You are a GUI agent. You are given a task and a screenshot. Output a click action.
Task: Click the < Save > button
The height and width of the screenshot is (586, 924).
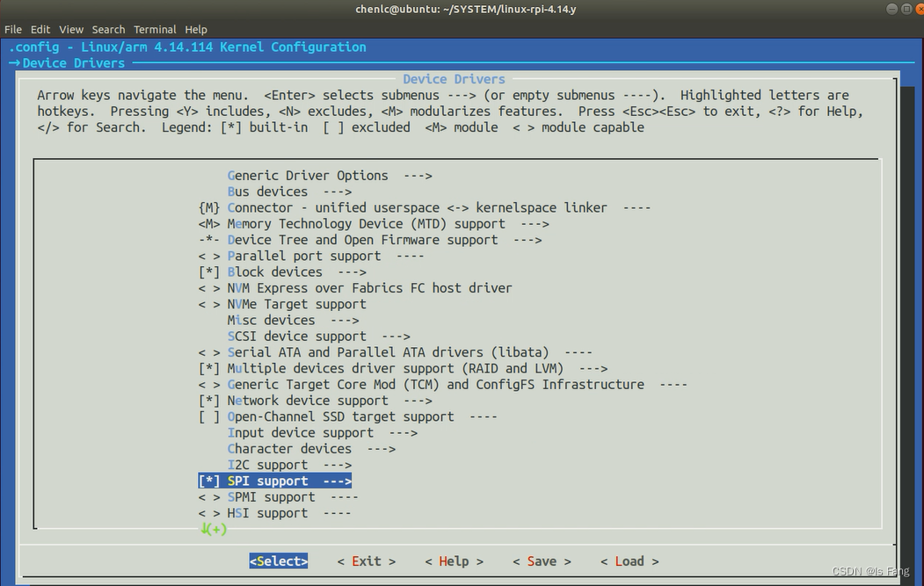[x=542, y=561]
